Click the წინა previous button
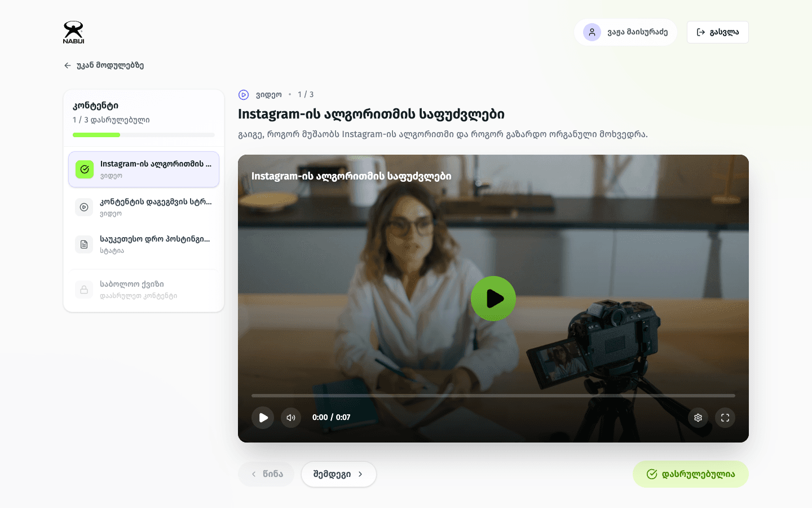The height and width of the screenshot is (508, 812). (266, 474)
